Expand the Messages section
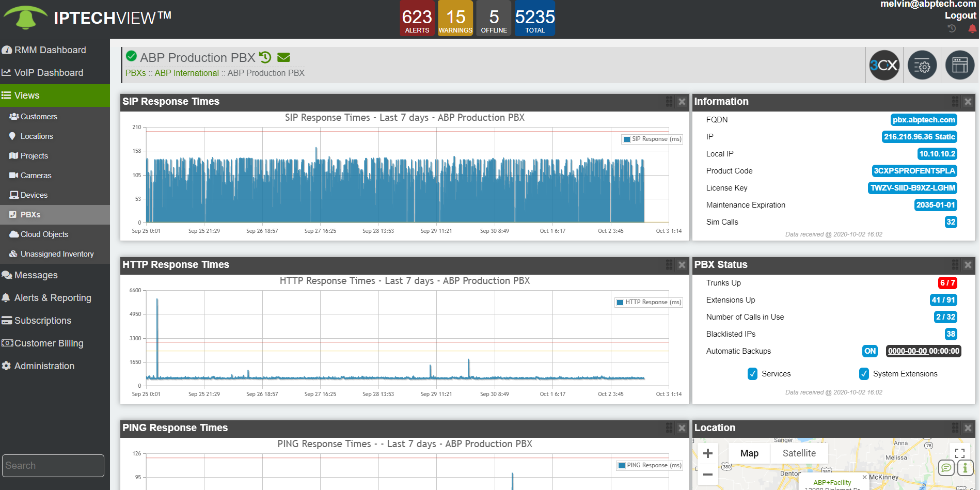 point(55,275)
